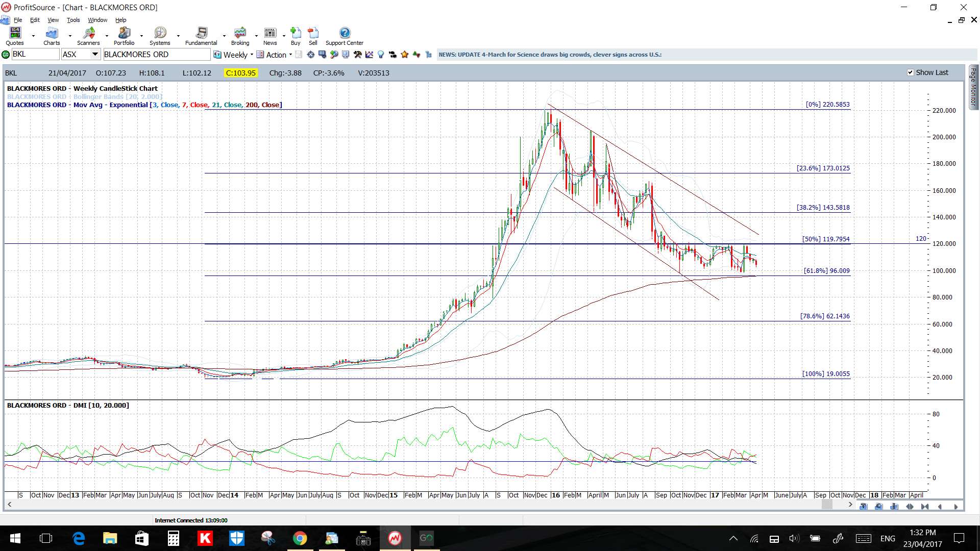Click the crosshair target tool icon

311,55
